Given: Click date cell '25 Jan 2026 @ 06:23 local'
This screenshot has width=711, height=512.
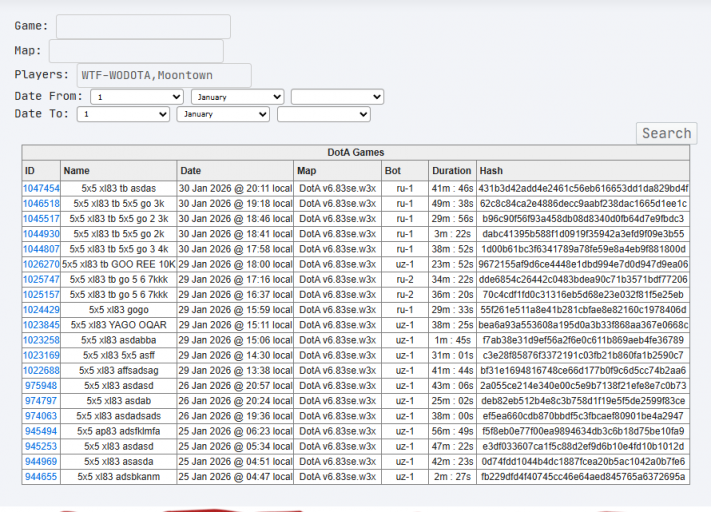Looking at the screenshot, I should pyautogui.click(x=235, y=431).
